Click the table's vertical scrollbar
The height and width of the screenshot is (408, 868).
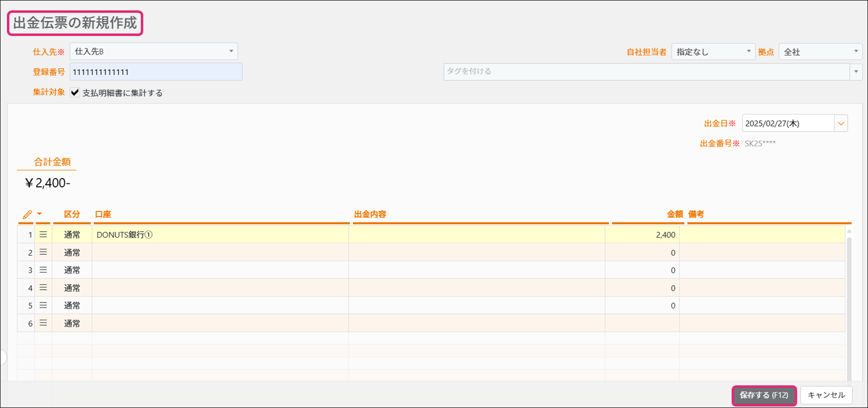pos(849,306)
